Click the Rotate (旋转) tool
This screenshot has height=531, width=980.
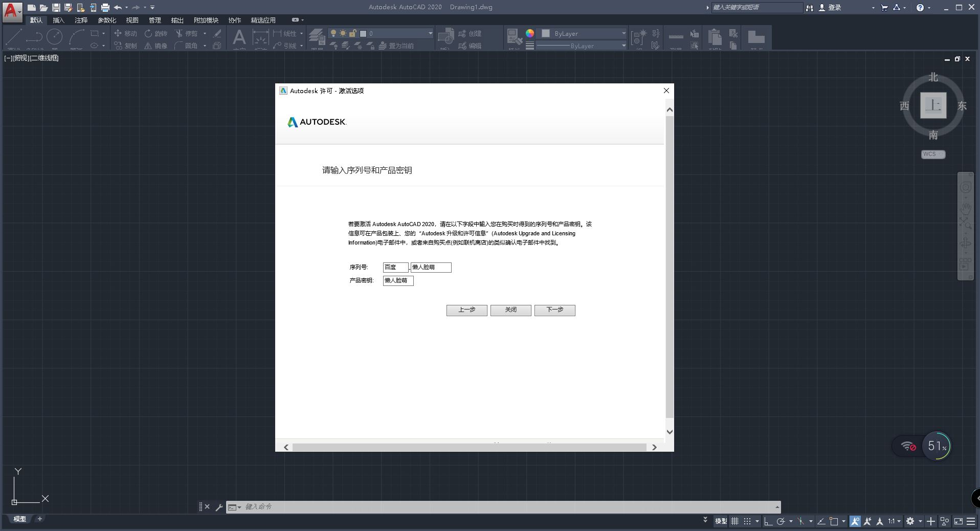[155, 33]
